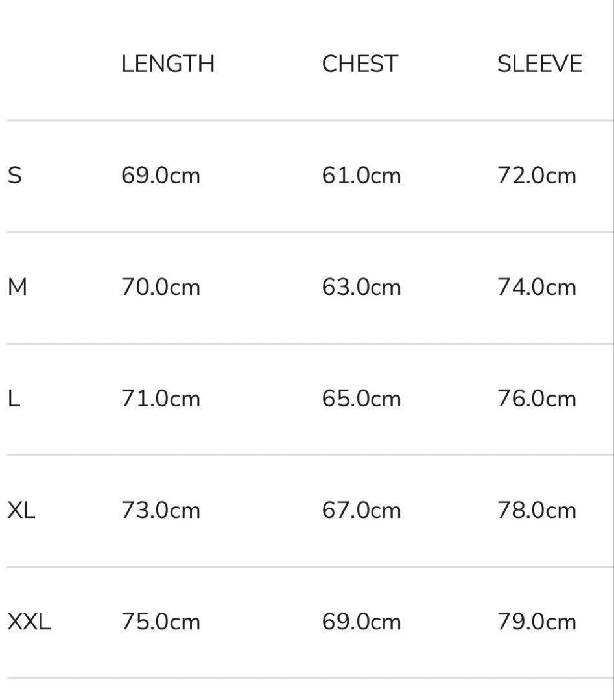
Task: Select the M size row label
Action: tap(18, 287)
